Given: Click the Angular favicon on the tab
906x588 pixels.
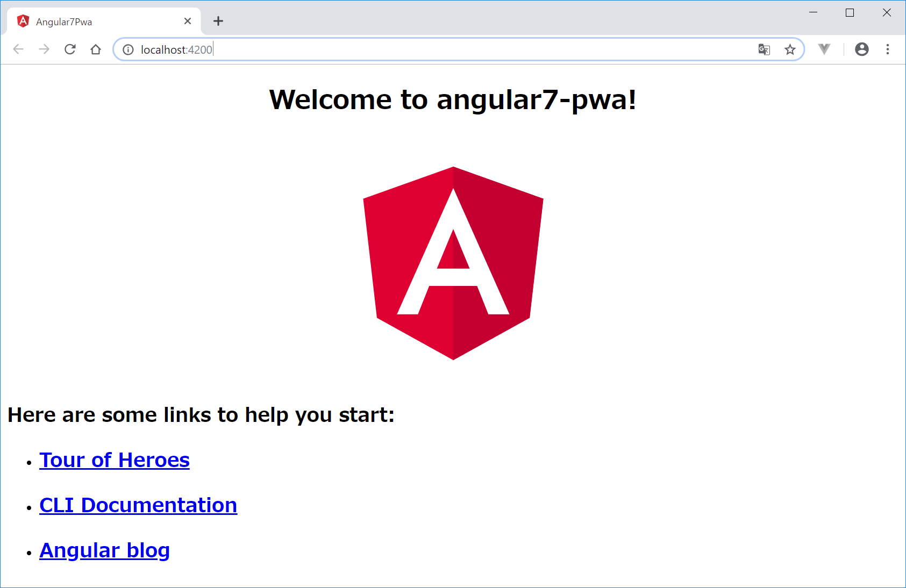Looking at the screenshot, I should pyautogui.click(x=23, y=21).
